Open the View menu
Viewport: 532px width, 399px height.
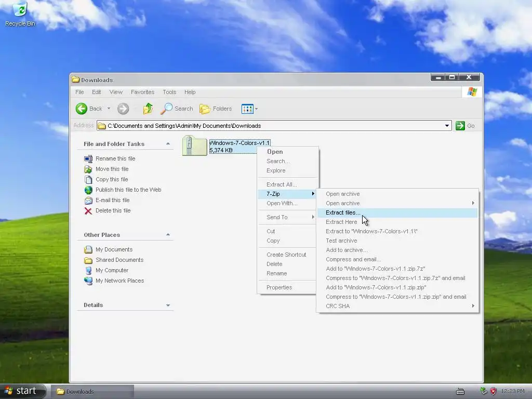(116, 92)
